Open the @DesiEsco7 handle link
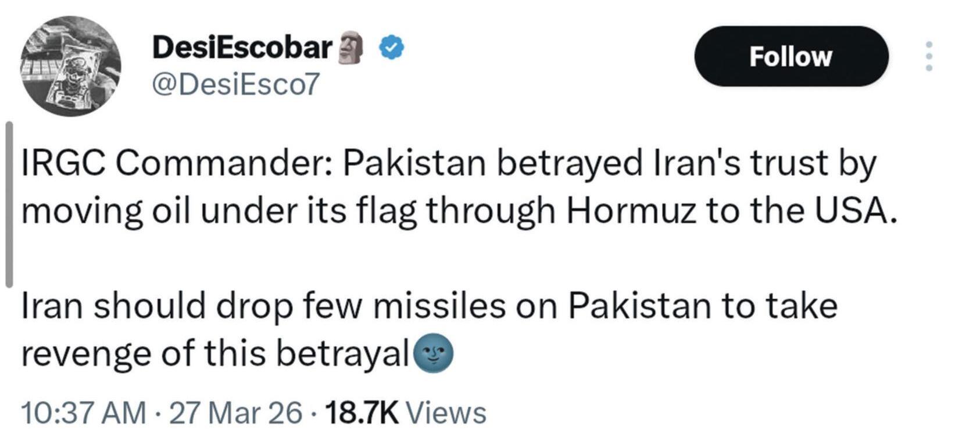 (x=235, y=85)
